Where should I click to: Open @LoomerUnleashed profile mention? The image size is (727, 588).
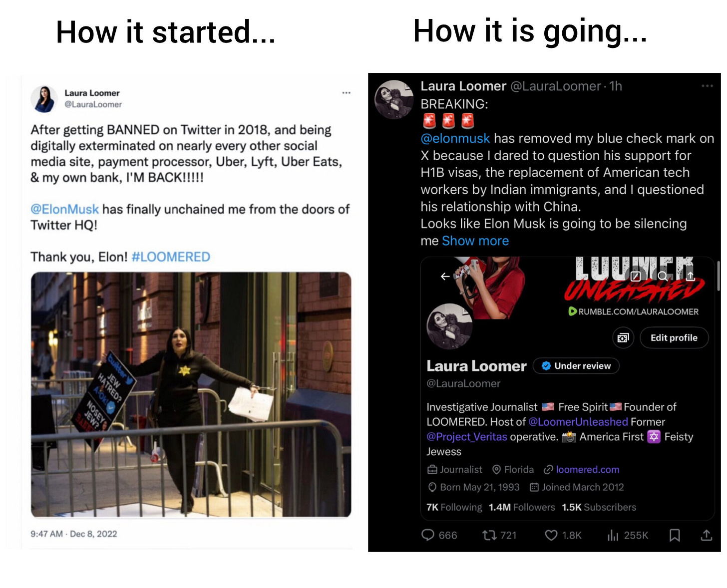click(x=578, y=422)
